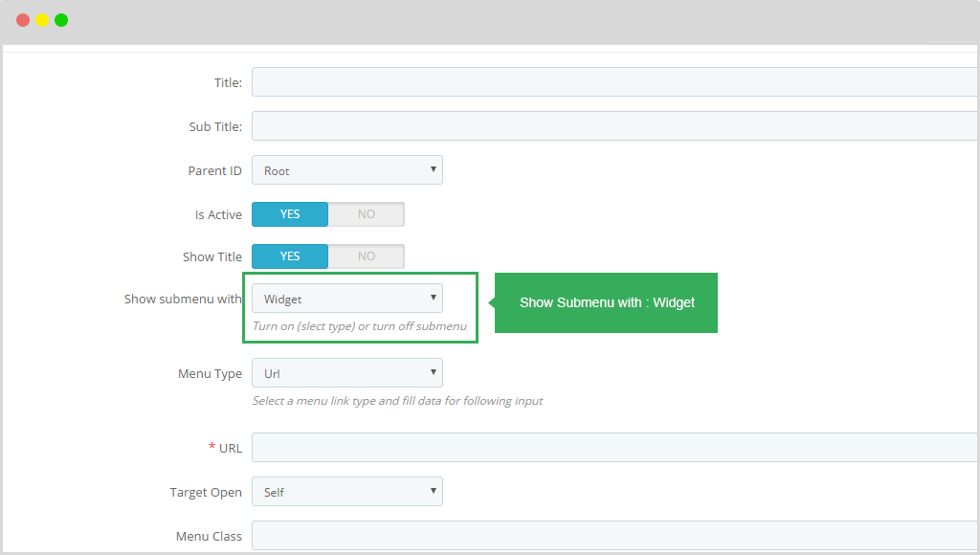Set Is Active to YES
The width and height of the screenshot is (980, 555).
(290, 214)
